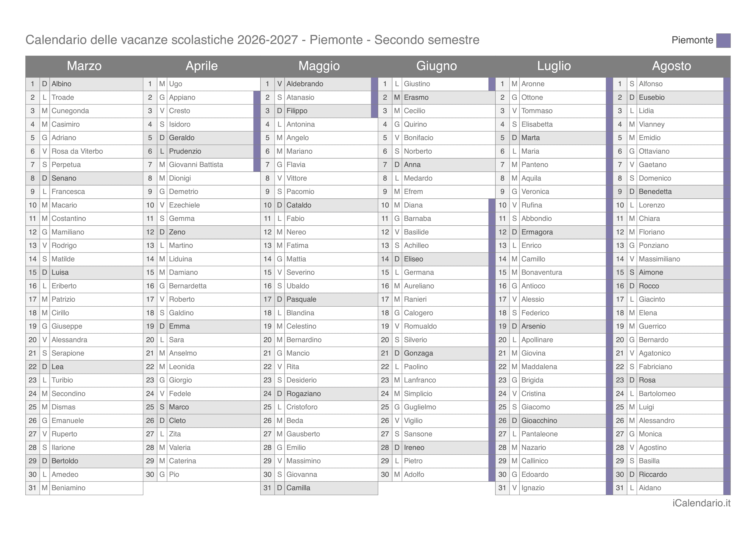The image size is (756, 535).
Task: Click the Piemonte legend label
Action: point(692,40)
